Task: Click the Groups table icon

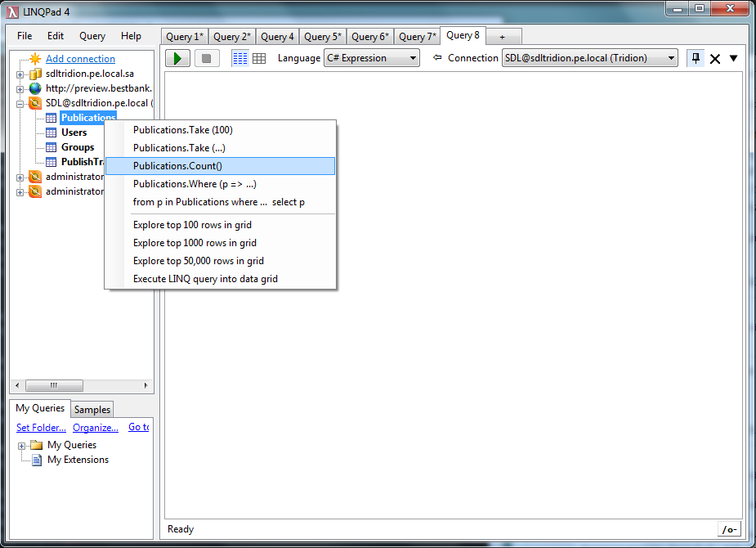Action: click(51, 147)
